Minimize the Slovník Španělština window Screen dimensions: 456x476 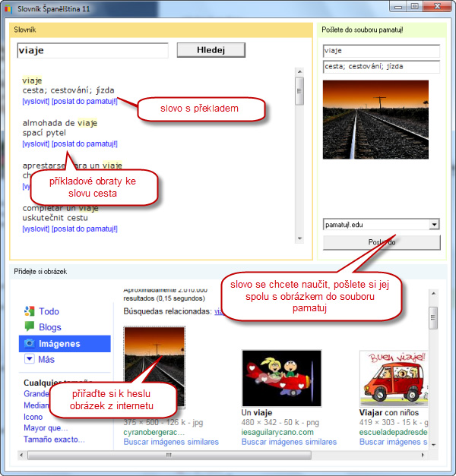[x=399, y=6]
